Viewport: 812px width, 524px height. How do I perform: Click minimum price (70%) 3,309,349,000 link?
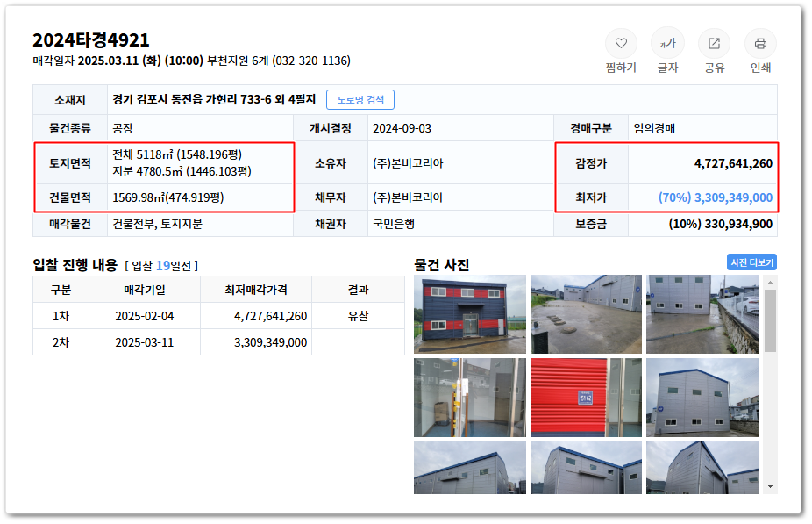[x=716, y=197]
